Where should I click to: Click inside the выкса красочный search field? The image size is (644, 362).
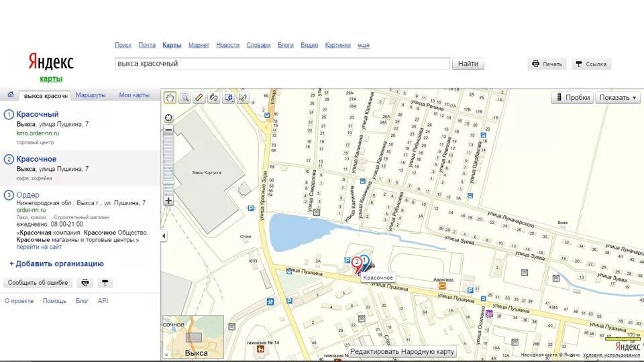click(282, 64)
